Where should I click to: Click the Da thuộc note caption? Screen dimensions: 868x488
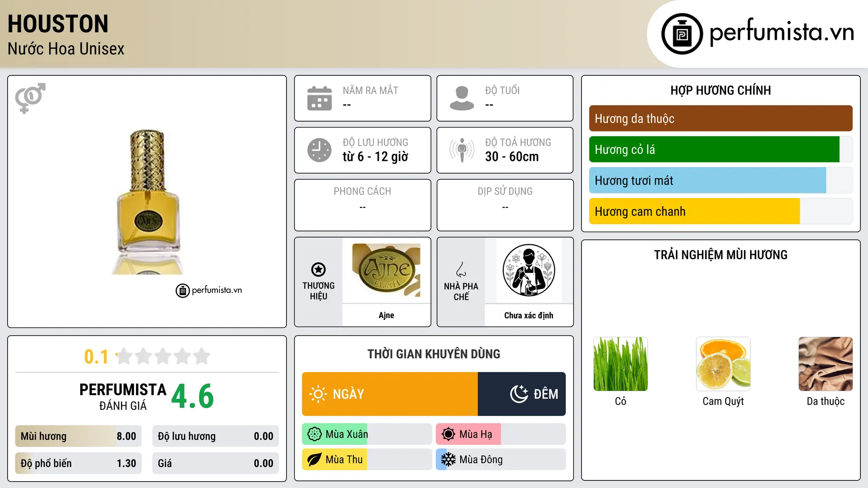[826, 401]
